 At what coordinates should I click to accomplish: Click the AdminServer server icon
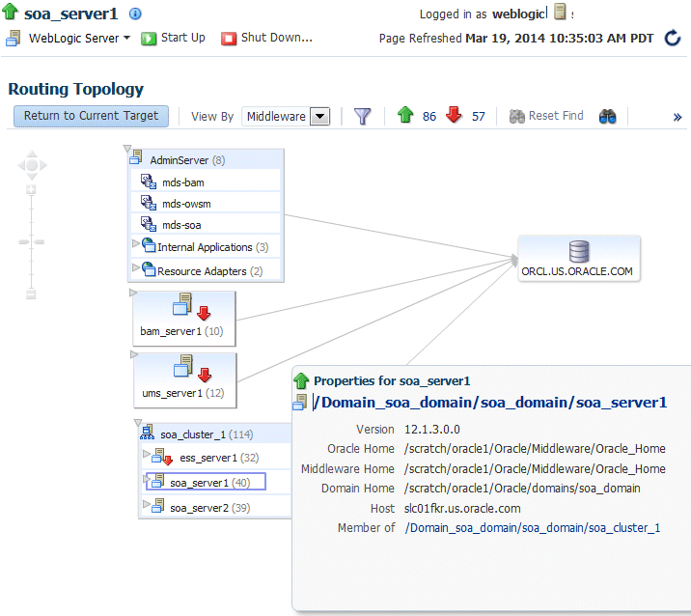136,157
